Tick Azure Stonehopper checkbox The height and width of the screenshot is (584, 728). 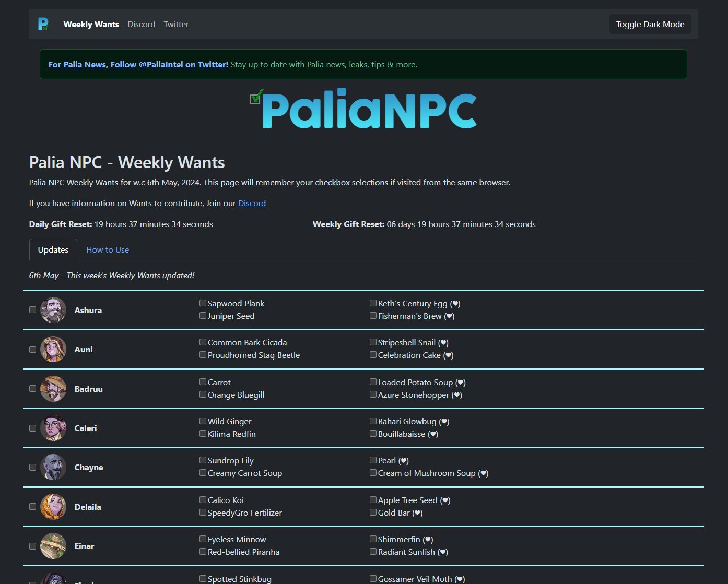[x=373, y=394]
